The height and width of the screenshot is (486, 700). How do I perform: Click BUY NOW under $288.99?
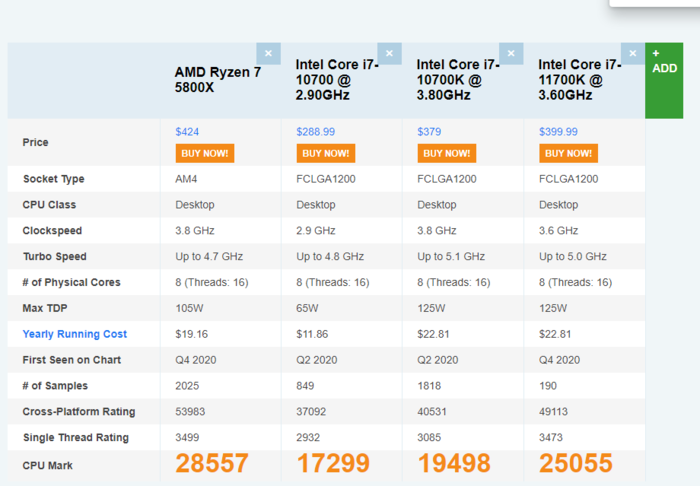pyautogui.click(x=326, y=153)
